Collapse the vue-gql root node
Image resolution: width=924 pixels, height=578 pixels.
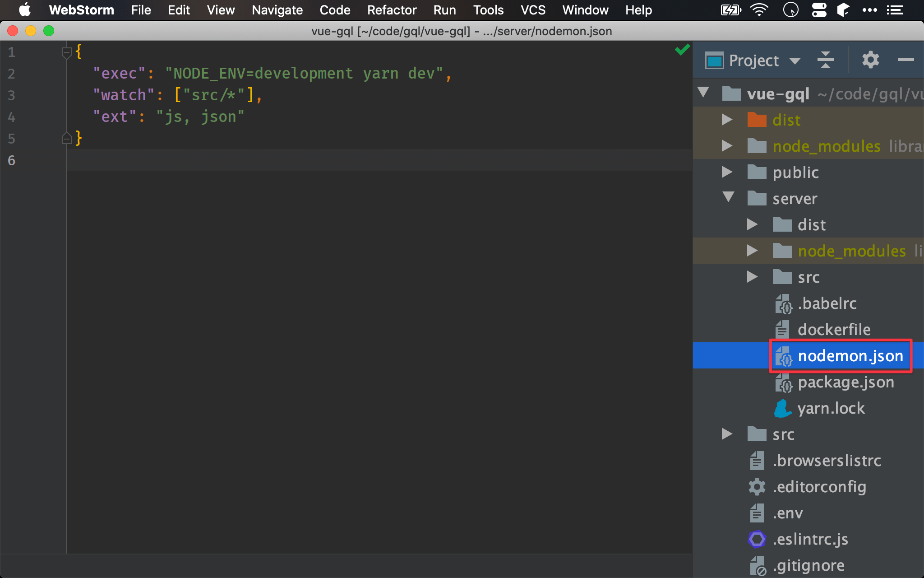(703, 93)
